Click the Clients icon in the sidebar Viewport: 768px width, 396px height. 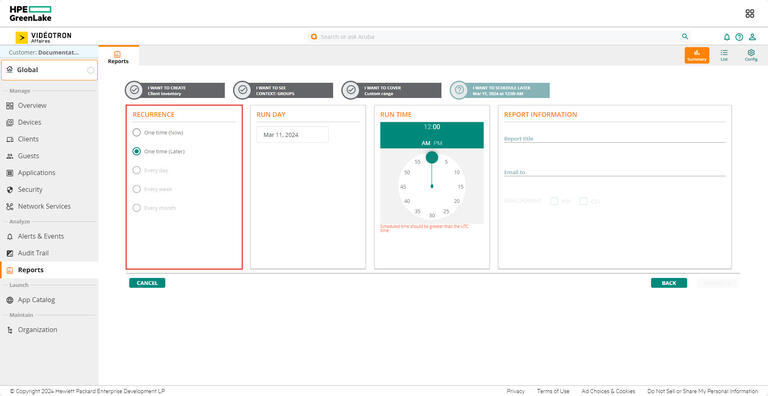click(x=10, y=139)
